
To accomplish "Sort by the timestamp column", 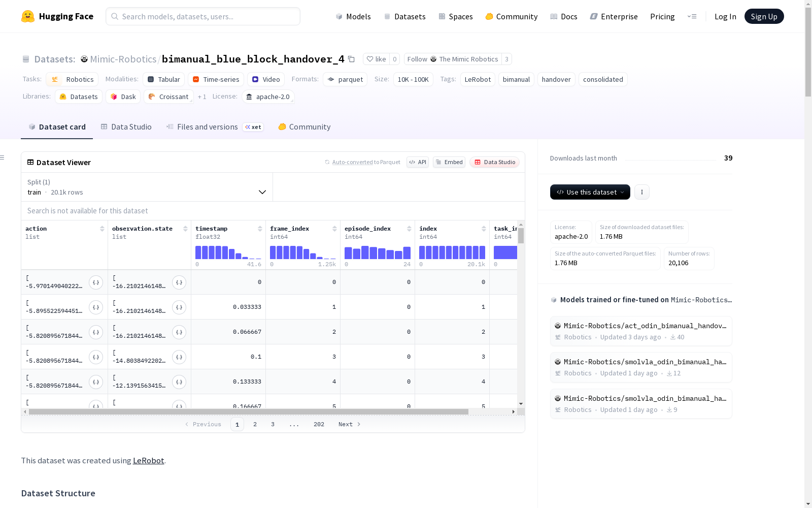I will coord(260,229).
